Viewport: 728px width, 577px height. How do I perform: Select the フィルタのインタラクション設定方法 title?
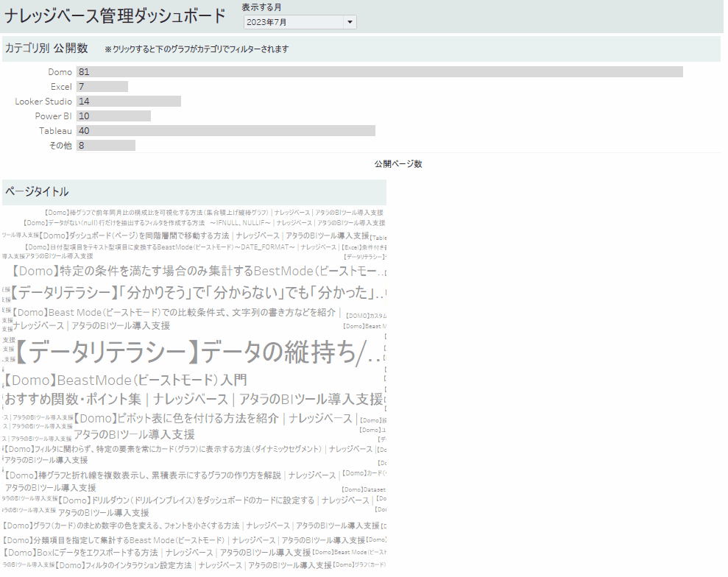tap(194, 565)
